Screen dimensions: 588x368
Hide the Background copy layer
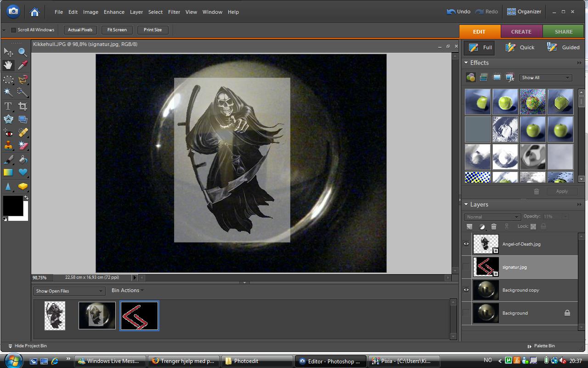pos(466,290)
